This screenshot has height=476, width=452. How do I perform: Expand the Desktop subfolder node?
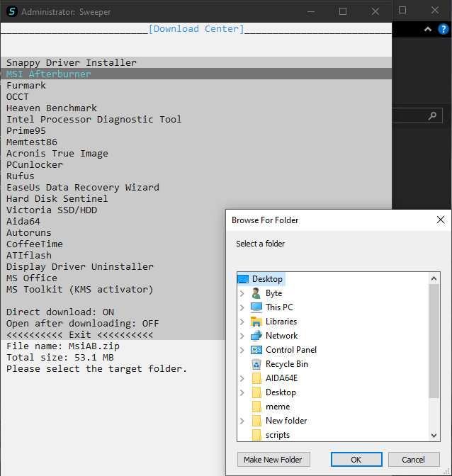coord(242,392)
